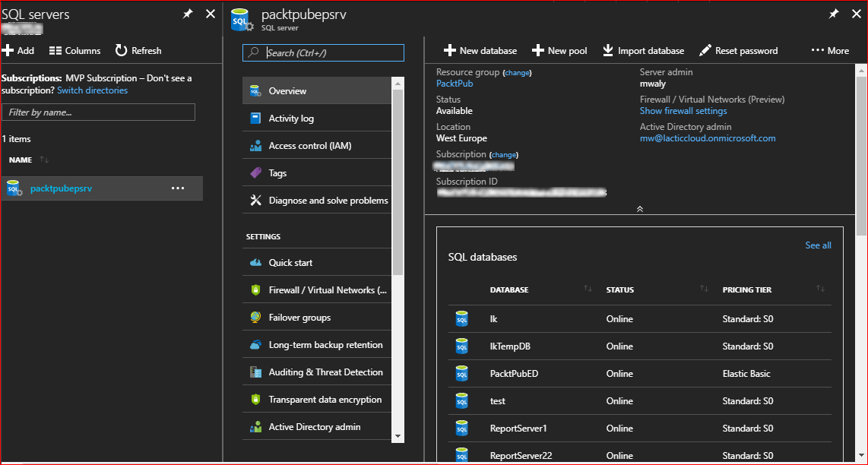Click the wrench Diagnose icon

tap(255, 201)
